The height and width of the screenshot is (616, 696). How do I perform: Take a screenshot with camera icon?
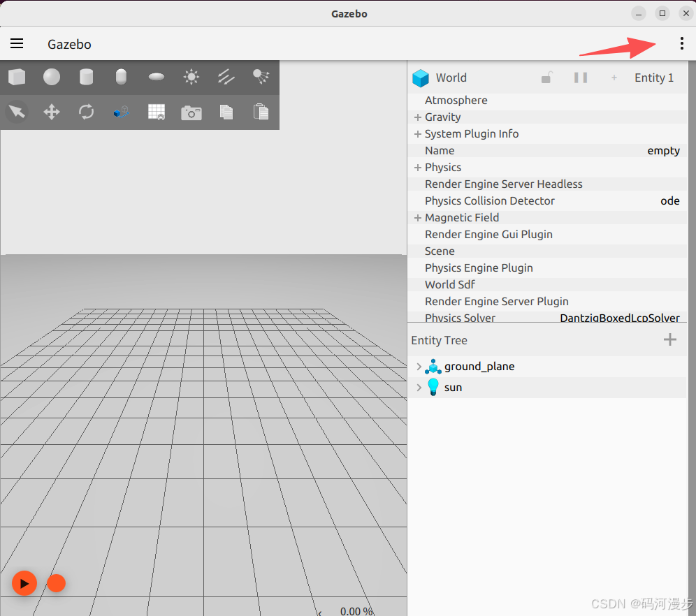point(191,112)
